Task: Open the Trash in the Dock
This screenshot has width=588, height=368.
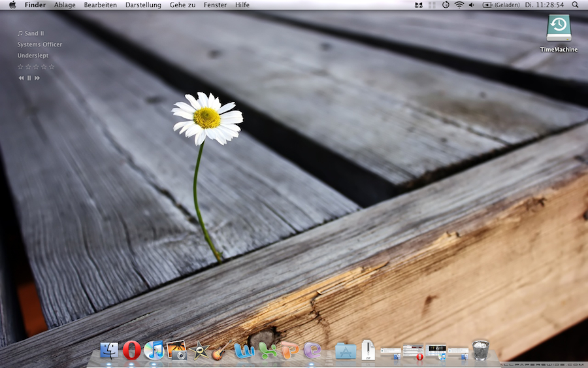Action: coord(480,350)
